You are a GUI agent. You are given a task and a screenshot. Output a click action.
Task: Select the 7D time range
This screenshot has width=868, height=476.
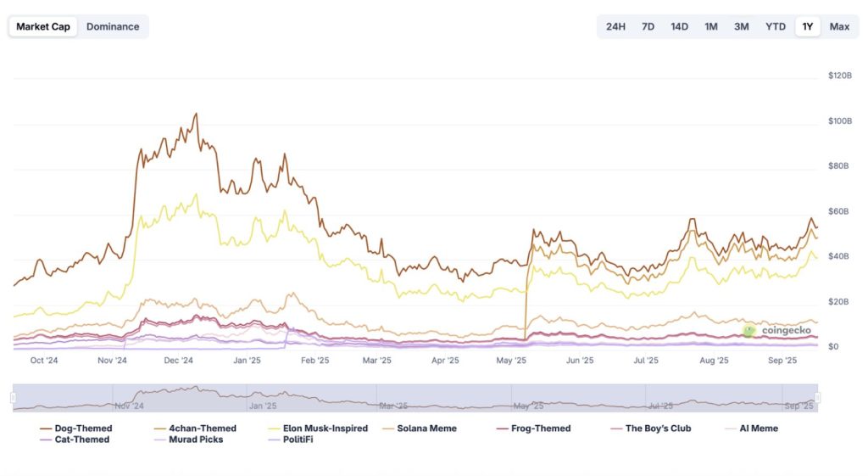tap(648, 26)
